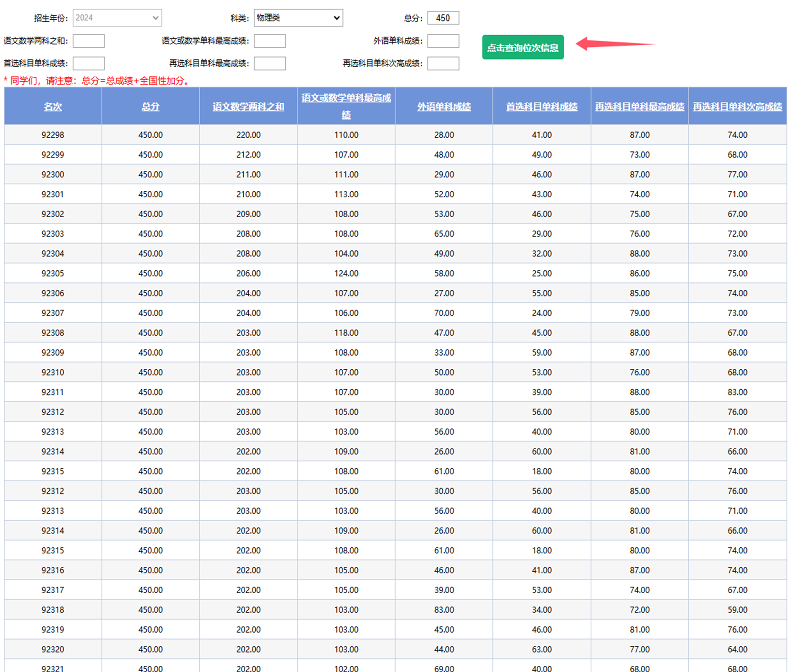Open the 招生年份 2024 dropdown
This screenshot has height=672, width=792.
coord(117,18)
